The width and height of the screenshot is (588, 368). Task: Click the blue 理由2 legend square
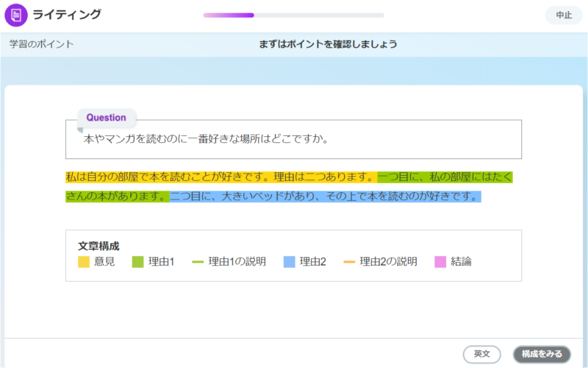click(x=289, y=262)
